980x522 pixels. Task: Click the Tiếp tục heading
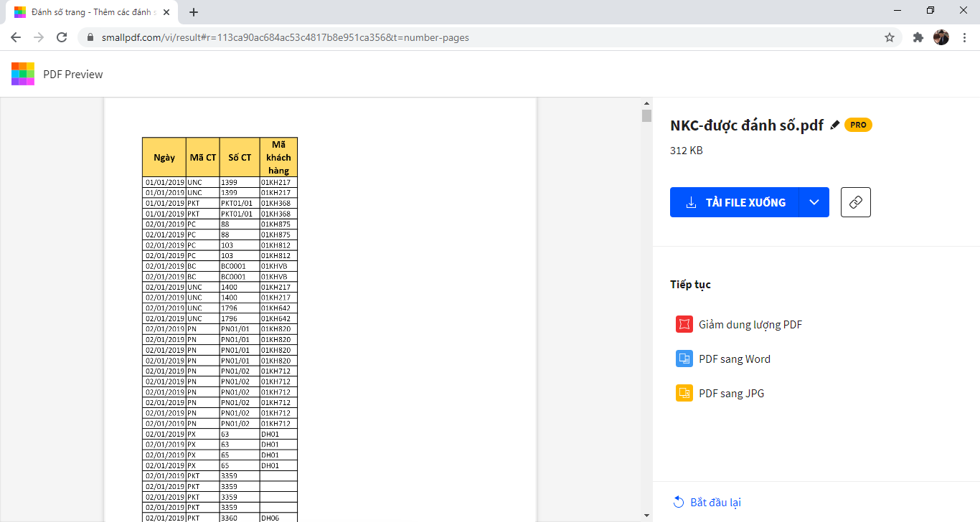tap(690, 285)
